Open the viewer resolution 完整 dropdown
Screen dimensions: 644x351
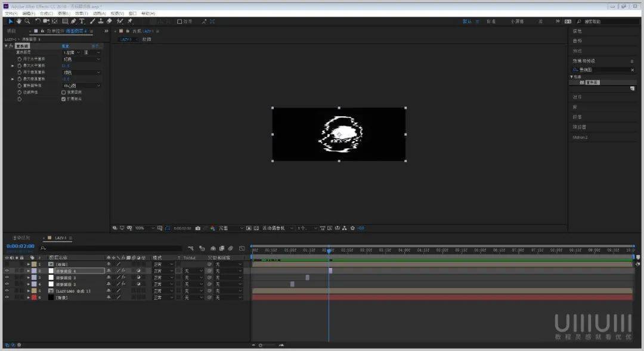click(231, 228)
